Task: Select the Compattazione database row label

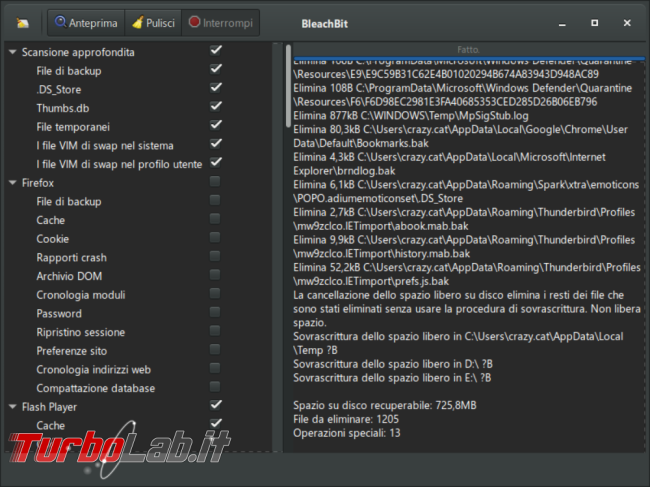Action: click(96, 388)
